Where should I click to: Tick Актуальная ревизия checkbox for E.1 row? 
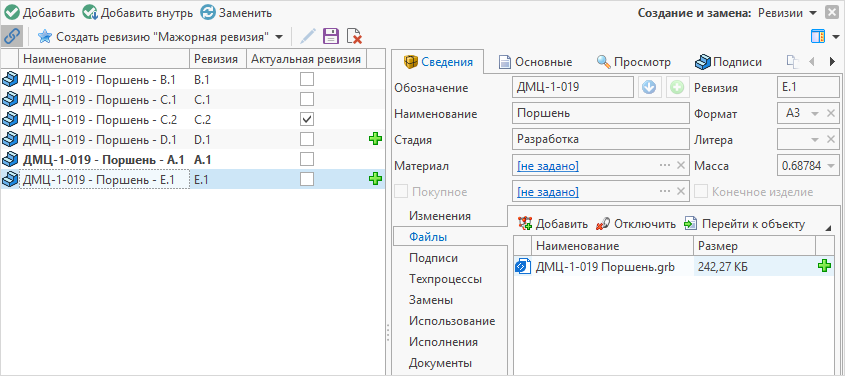307,179
